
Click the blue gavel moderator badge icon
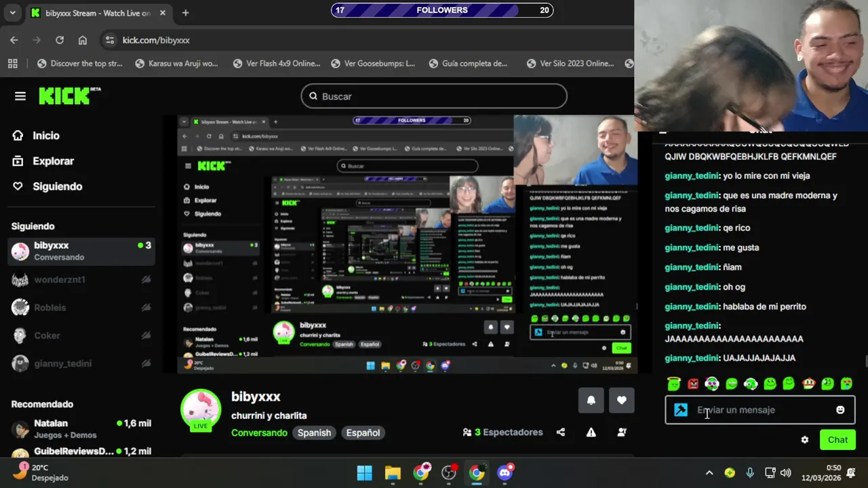[681, 410]
